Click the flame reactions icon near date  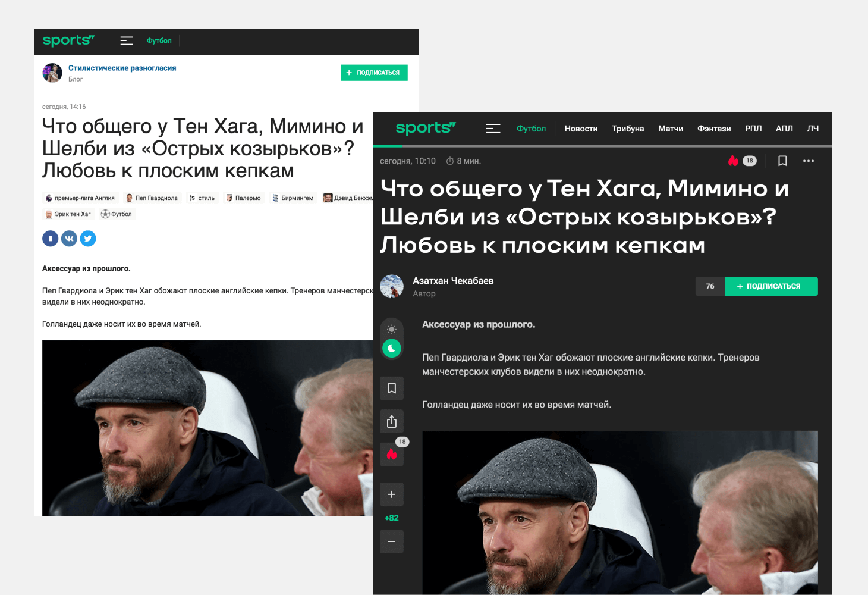733,161
